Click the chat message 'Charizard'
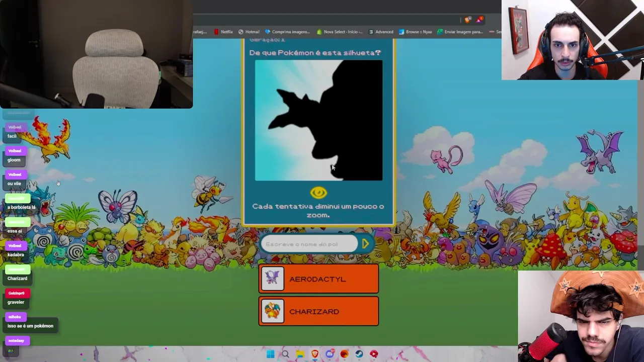Image resolution: width=644 pixels, height=362 pixels. pyautogui.click(x=17, y=278)
